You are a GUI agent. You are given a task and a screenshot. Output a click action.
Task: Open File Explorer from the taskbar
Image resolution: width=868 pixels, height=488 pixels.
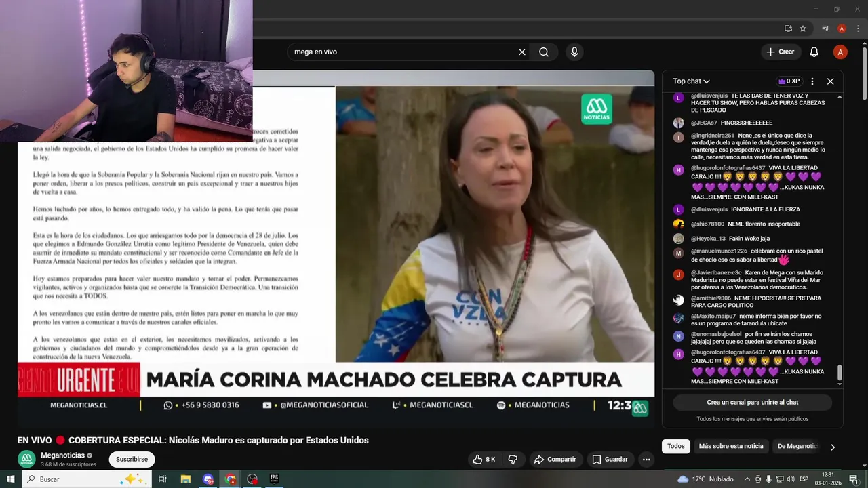(185, 479)
